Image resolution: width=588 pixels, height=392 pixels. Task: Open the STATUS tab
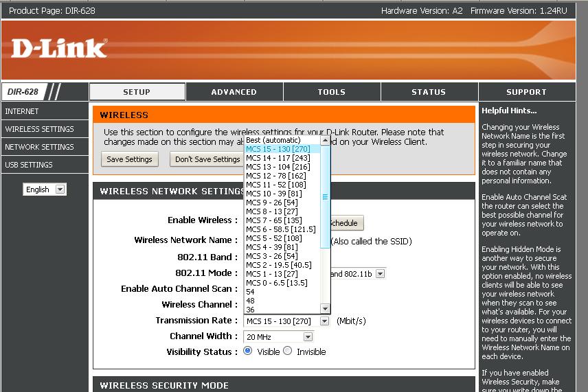click(x=429, y=92)
